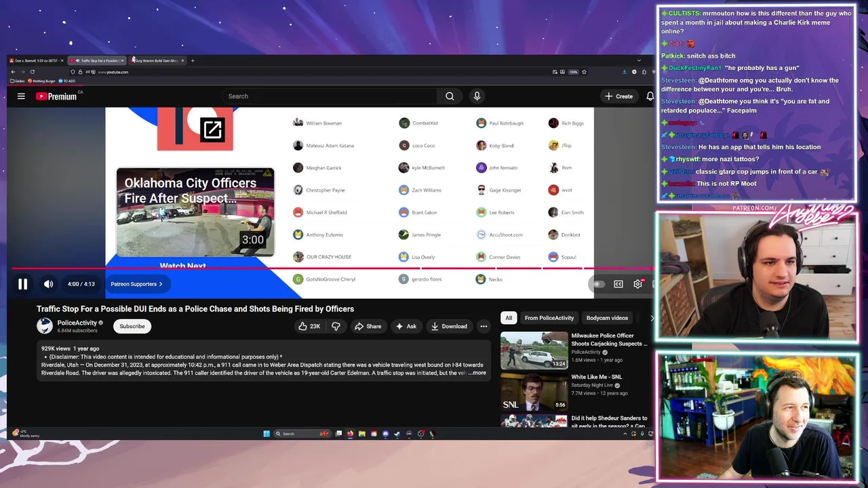Click the end-screen external link card icon
868x488 pixels.
coord(212,129)
